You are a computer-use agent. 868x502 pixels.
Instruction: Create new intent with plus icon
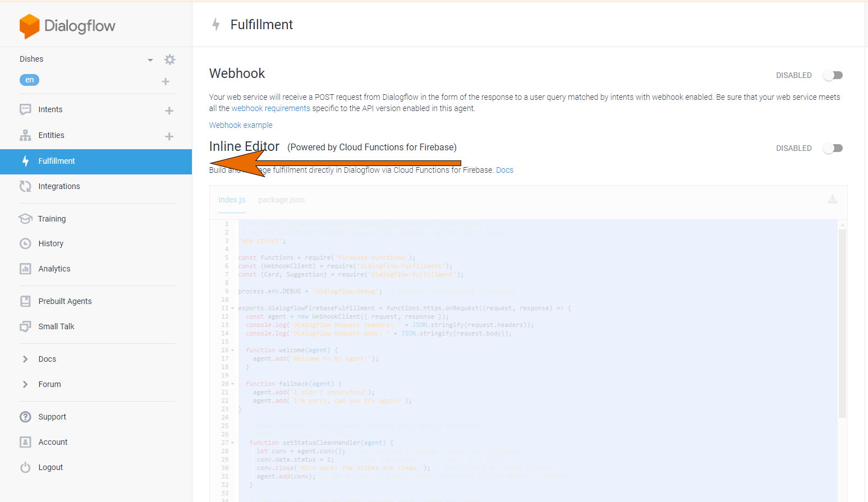click(169, 110)
